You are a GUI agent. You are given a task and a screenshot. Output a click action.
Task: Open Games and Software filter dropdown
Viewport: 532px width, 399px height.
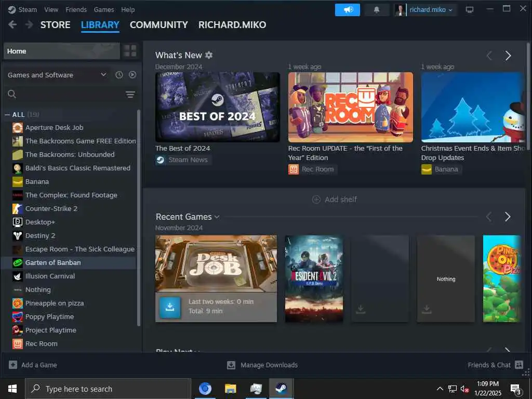click(57, 75)
